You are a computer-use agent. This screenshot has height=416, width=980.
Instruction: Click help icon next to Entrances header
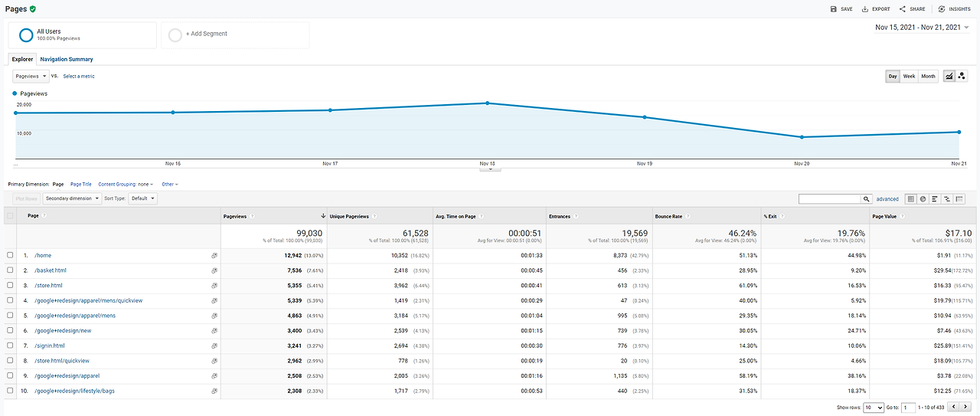click(x=576, y=216)
